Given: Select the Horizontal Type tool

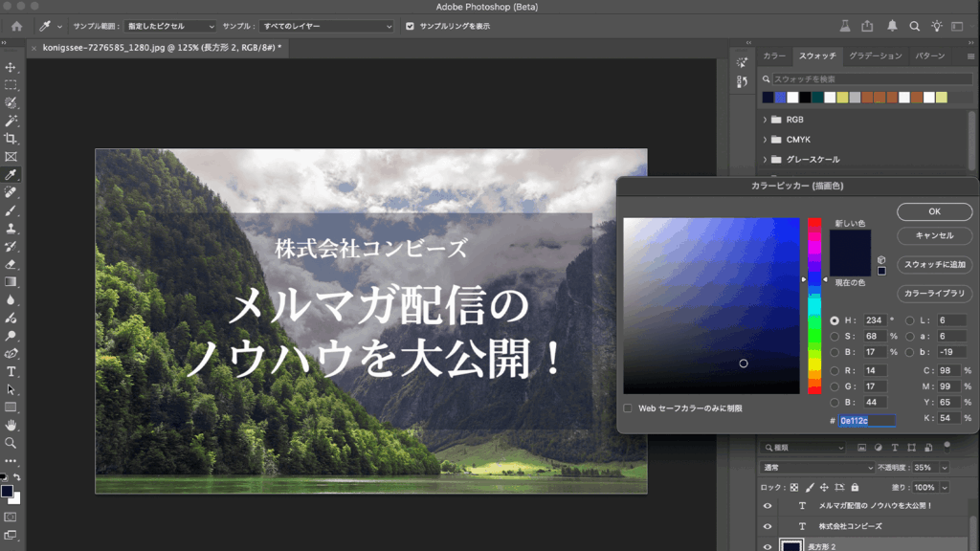Looking at the screenshot, I should (11, 371).
